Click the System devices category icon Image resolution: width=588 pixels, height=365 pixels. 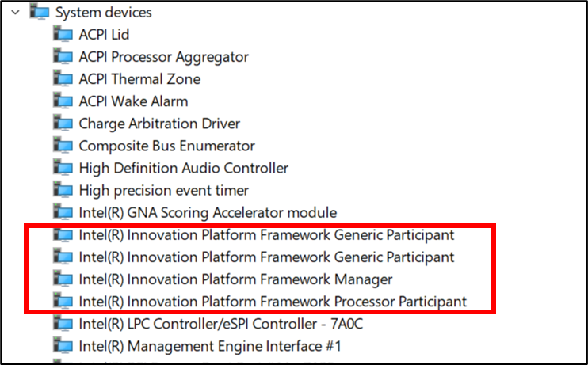(40, 13)
